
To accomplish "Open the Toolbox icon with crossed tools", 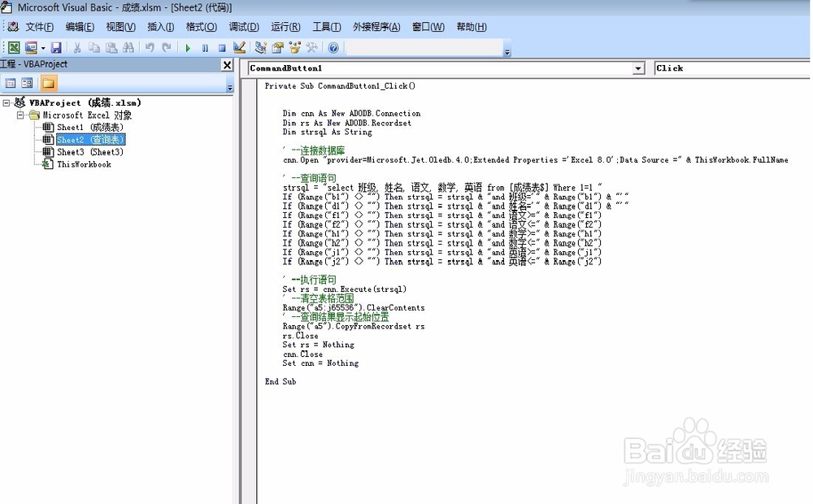I will [x=311, y=48].
